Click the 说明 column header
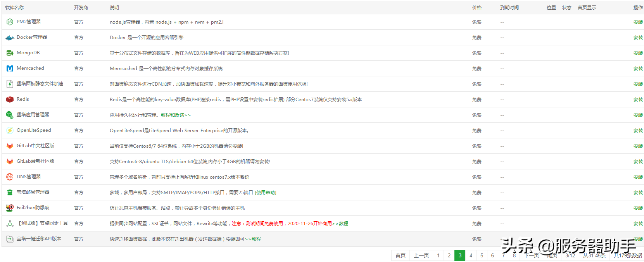 (x=114, y=8)
